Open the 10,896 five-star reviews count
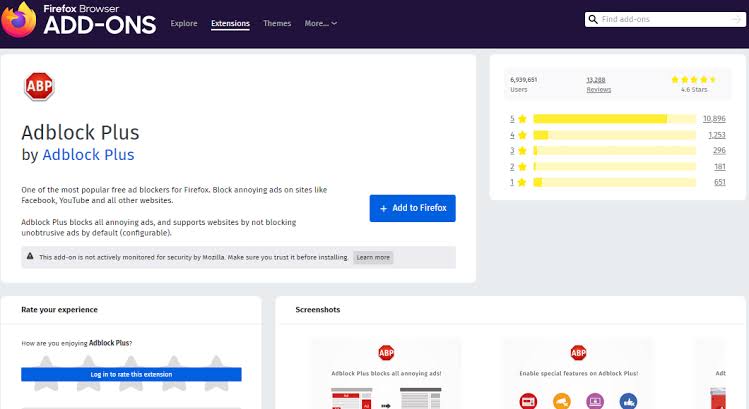 pos(714,119)
